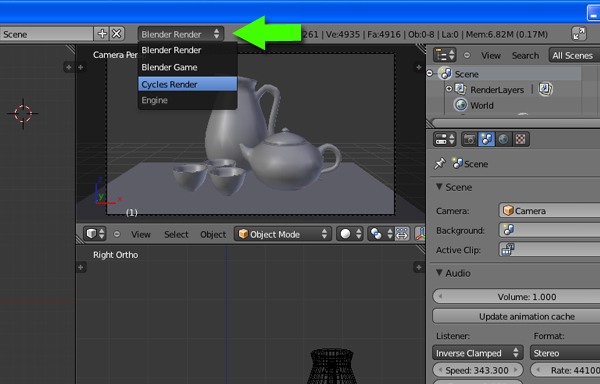Select Cycles Render engine option
Image resolution: width=600 pixels, height=384 pixels.
[188, 84]
